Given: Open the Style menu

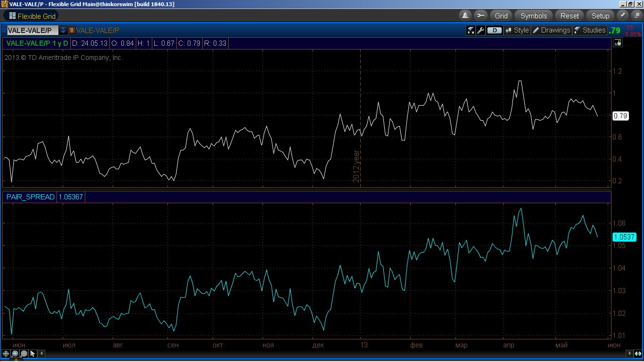Looking at the screenshot, I should click(x=517, y=30).
